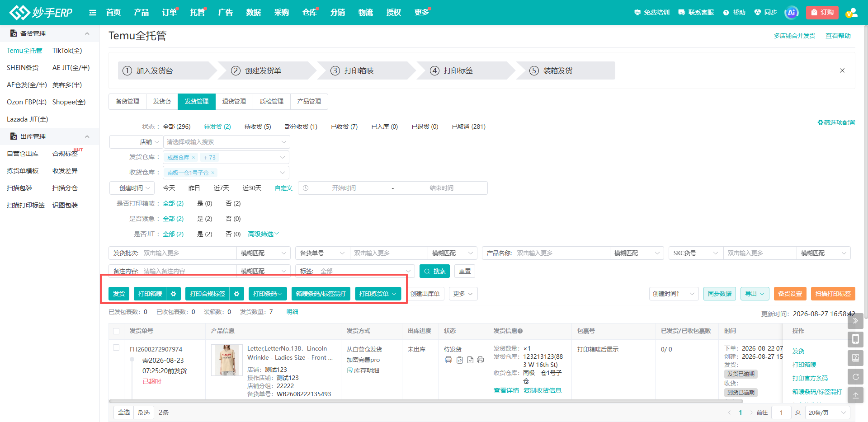Open the user account avatar icon
The width and height of the screenshot is (868, 422).
[x=851, y=13]
